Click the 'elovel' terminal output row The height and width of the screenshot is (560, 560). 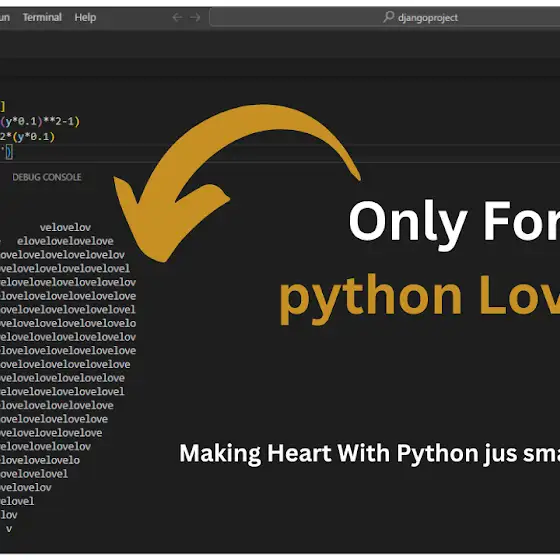point(17,501)
